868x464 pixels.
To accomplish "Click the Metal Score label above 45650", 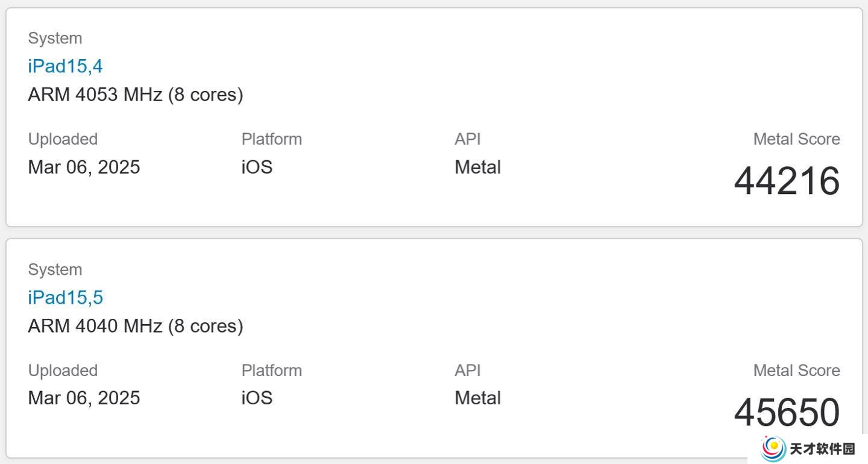I will point(796,371).
